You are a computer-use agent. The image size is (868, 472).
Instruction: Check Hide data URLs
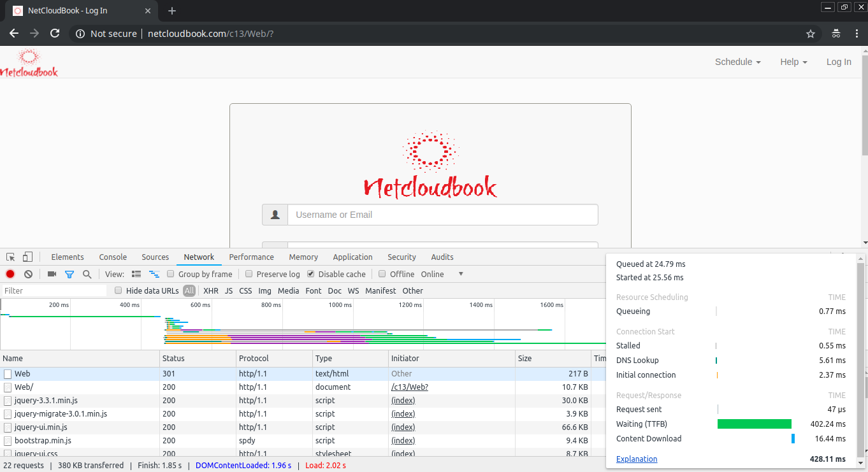point(118,290)
